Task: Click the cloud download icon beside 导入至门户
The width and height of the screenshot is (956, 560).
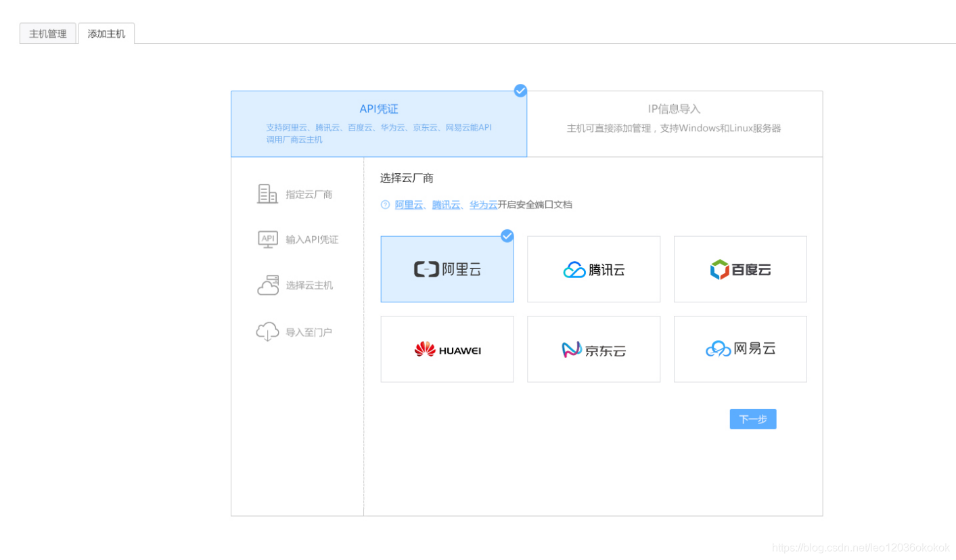Action: (x=267, y=331)
